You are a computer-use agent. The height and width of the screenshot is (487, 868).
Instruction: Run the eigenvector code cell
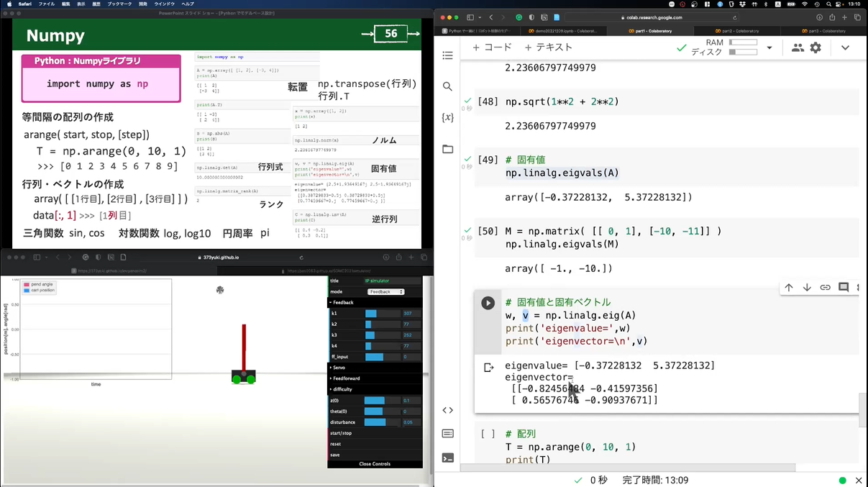tap(488, 304)
